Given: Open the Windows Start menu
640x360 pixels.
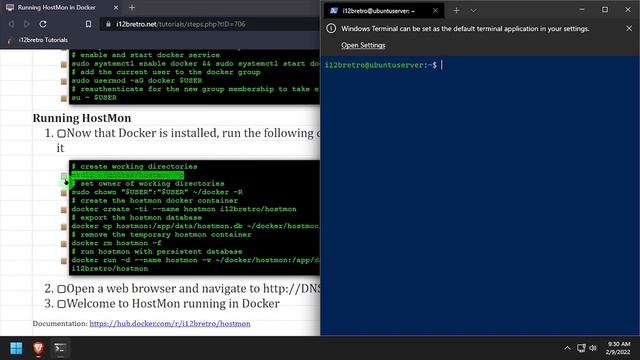Looking at the screenshot, I should pos(16,348).
